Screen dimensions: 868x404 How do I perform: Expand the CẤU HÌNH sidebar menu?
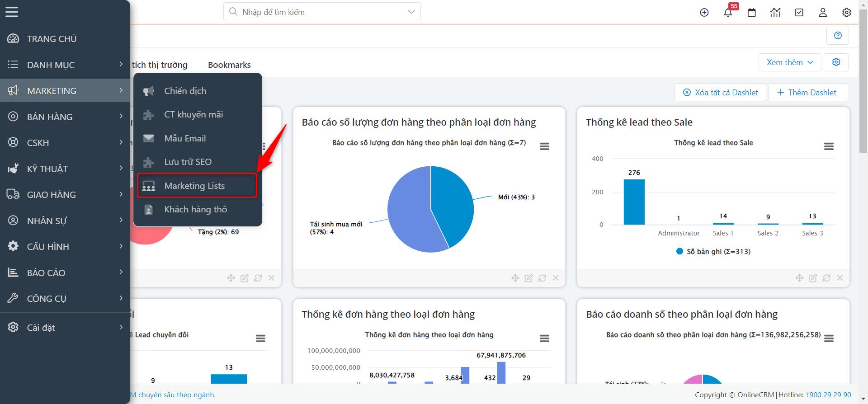click(x=65, y=246)
